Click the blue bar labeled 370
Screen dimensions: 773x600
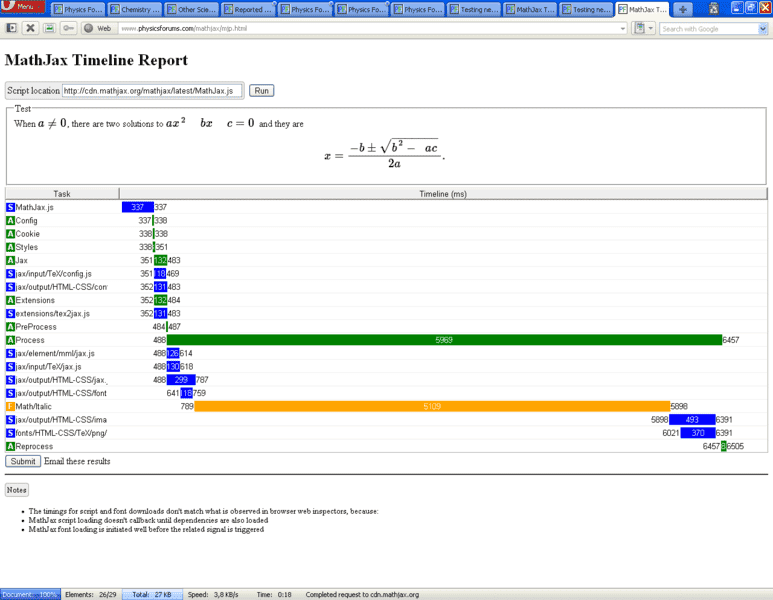tap(698, 433)
